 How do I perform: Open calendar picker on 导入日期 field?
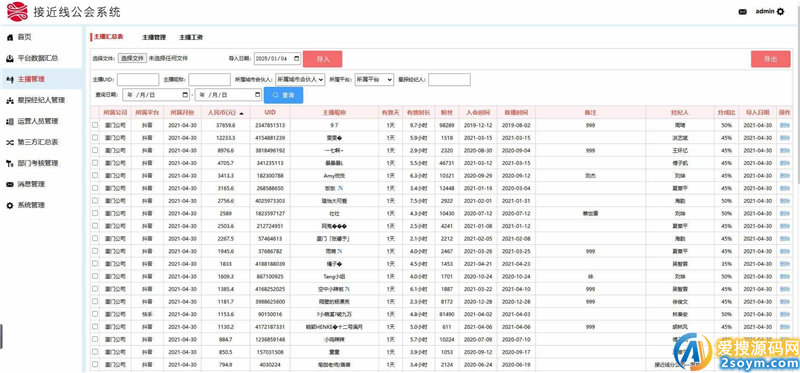pos(296,59)
